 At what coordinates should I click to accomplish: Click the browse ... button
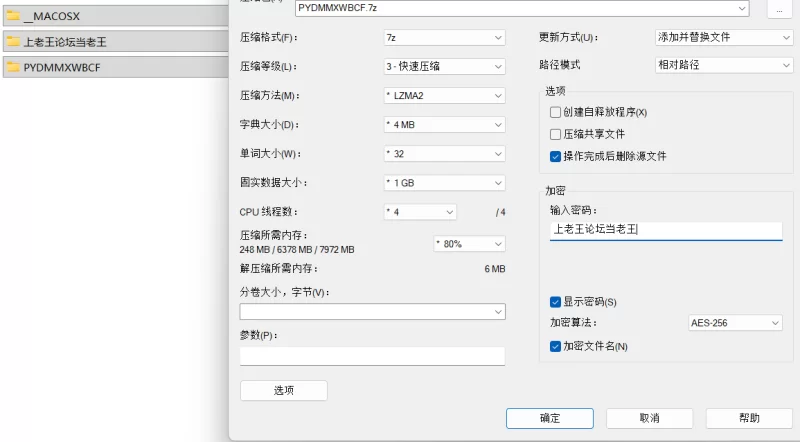(x=780, y=9)
